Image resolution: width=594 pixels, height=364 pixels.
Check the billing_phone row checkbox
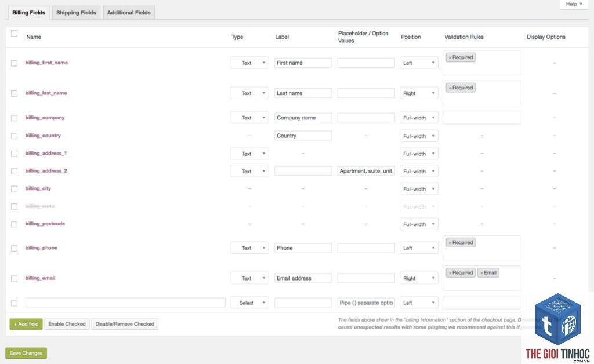[14, 248]
